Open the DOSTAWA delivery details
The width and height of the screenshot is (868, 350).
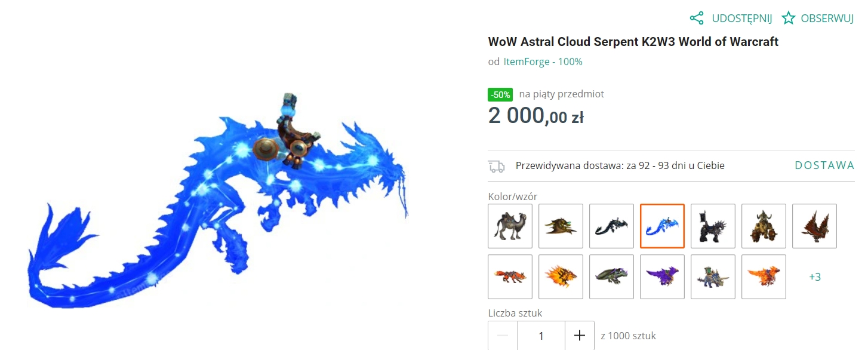(824, 165)
